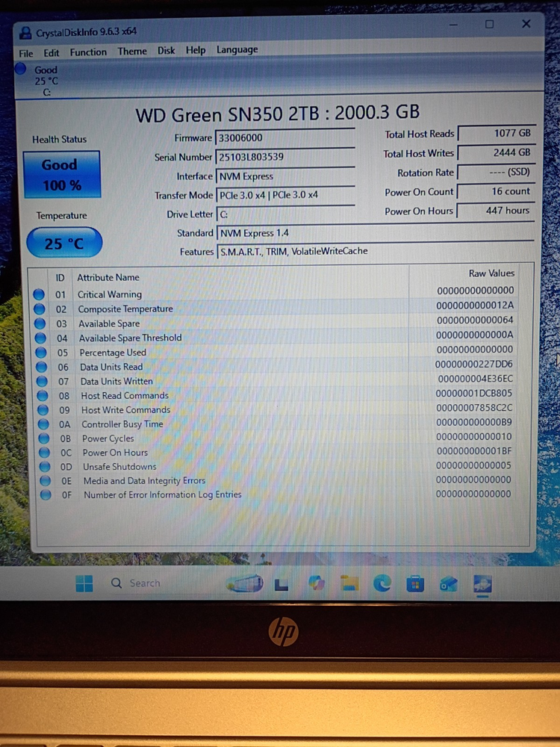The width and height of the screenshot is (560, 747).
Task: Open the File menu
Action: [x=26, y=53]
